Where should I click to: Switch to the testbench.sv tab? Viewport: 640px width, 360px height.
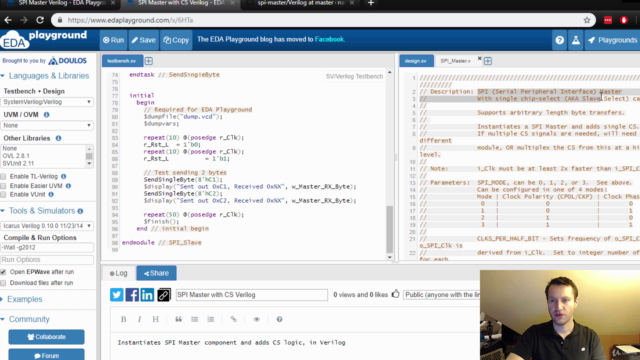pos(122,61)
